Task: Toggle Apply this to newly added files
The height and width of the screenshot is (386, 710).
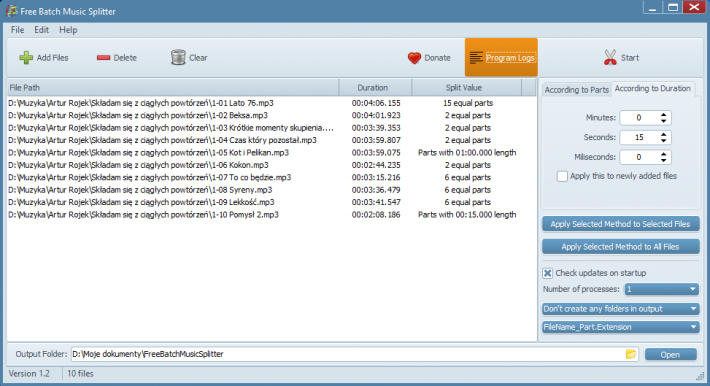Action: coord(562,176)
